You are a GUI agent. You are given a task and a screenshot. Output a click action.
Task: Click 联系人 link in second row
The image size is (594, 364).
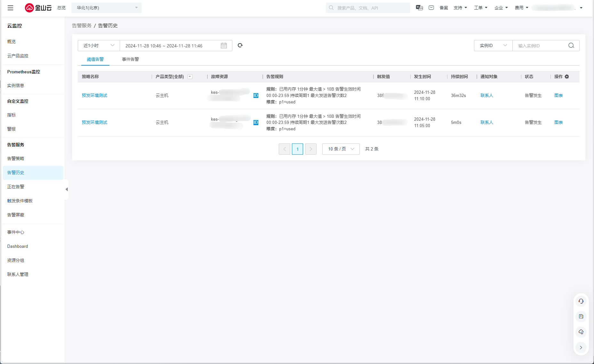pos(486,122)
